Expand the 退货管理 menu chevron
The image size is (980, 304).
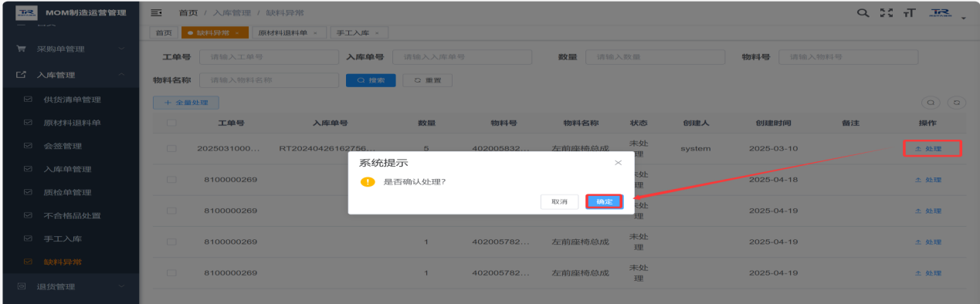pyautogui.click(x=122, y=287)
